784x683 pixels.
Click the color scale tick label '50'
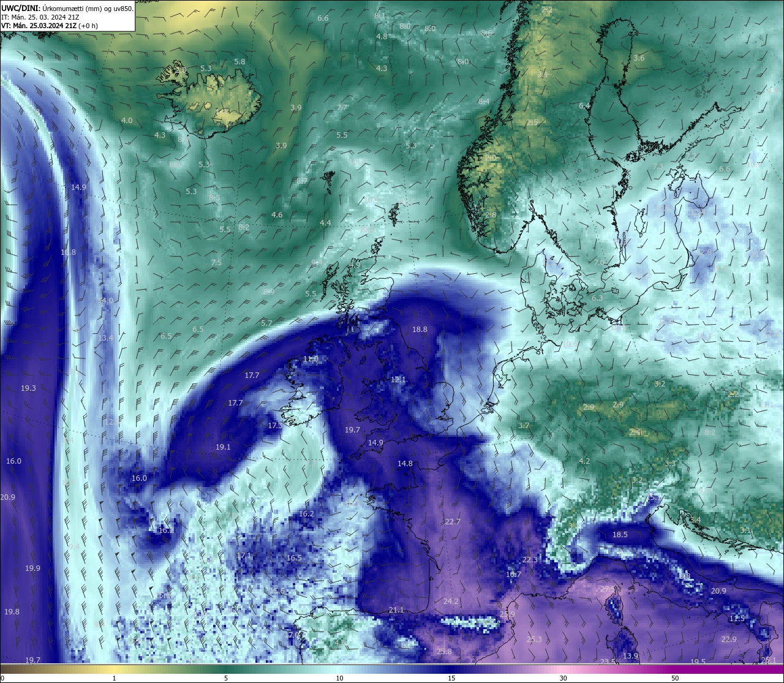pyautogui.click(x=675, y=678)
